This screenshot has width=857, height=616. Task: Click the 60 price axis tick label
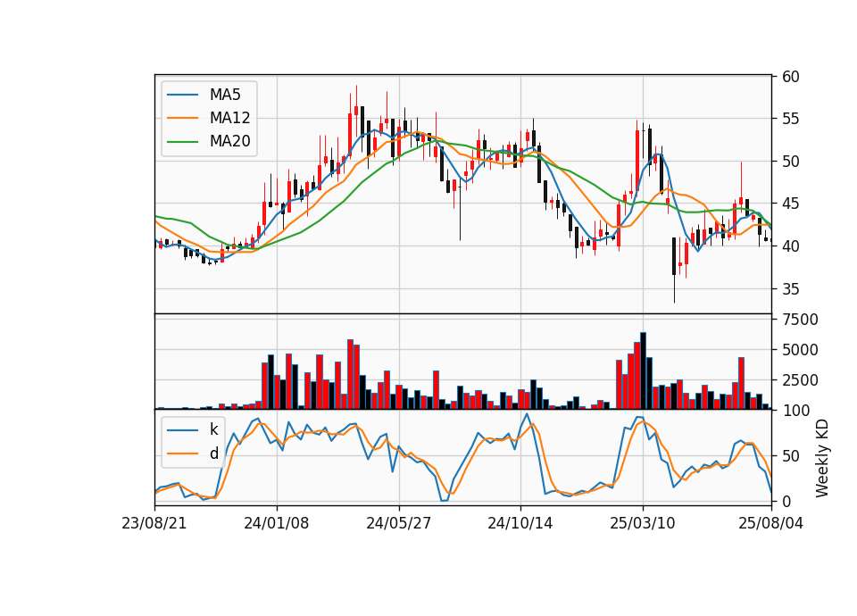pos(790,77)
